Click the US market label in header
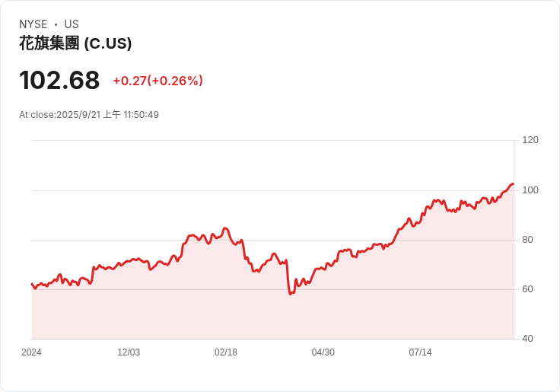The image size is (560, 392). click(x=72, y=24)
